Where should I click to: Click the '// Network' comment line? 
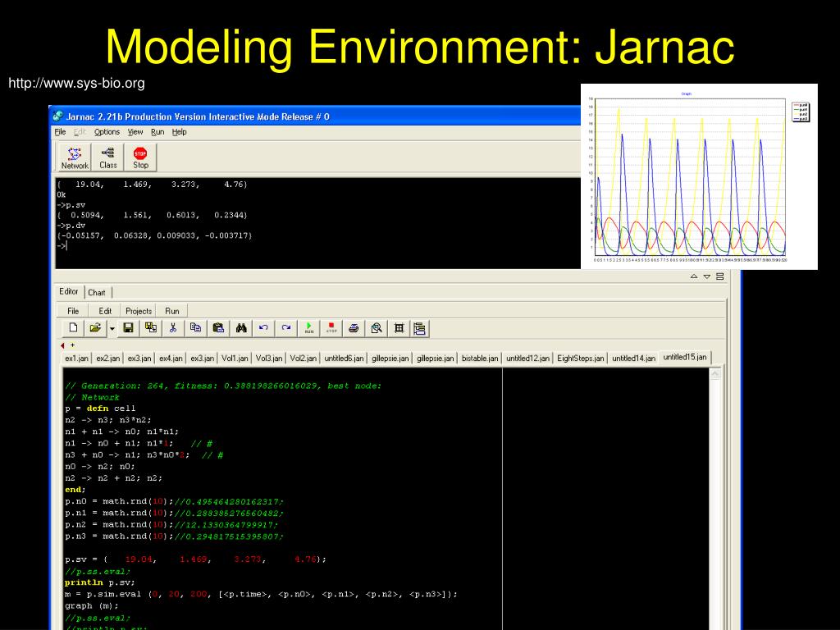[x=92, y=398]
